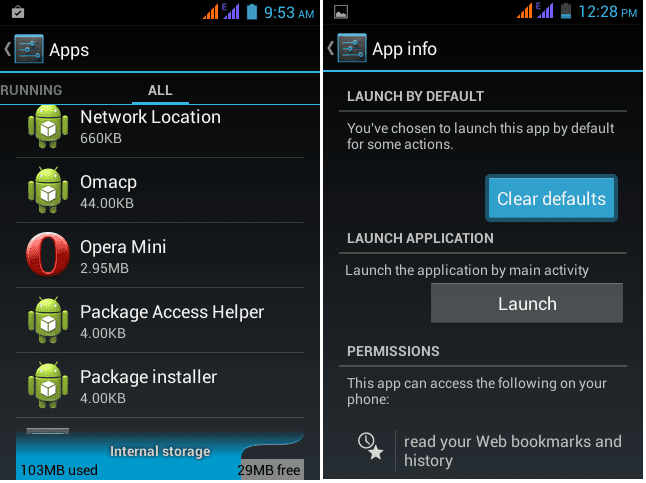Open the Package installer list entry
The width and height of the screenshot is (646, 483).
point(160,385)
